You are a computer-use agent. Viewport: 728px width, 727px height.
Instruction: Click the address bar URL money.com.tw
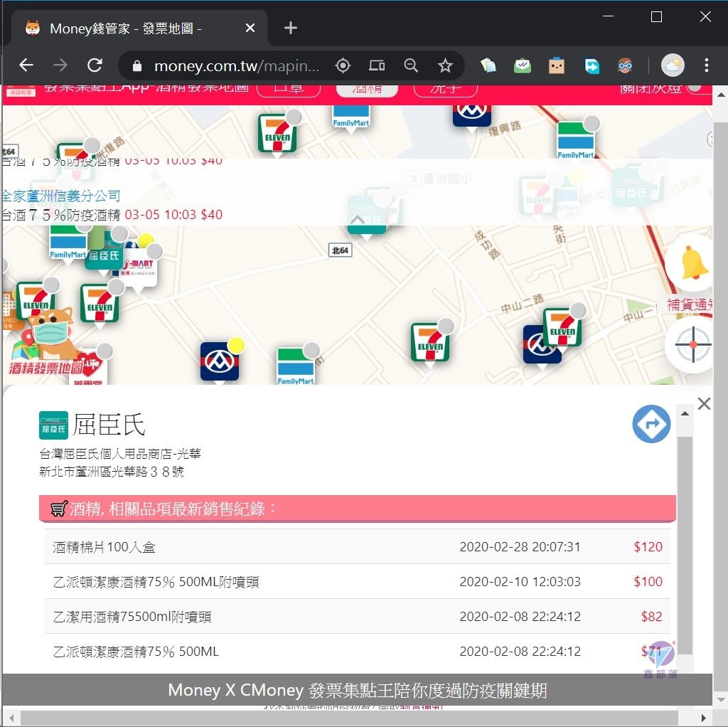click(236, 66)
